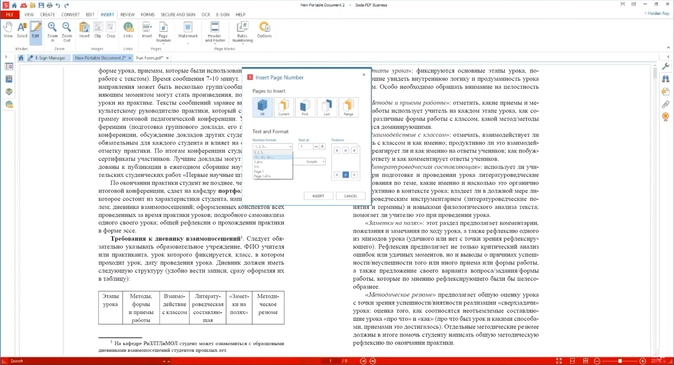674x365 pixels.
Task: Switch to the View hand mode
Action: tap(8, 30)
